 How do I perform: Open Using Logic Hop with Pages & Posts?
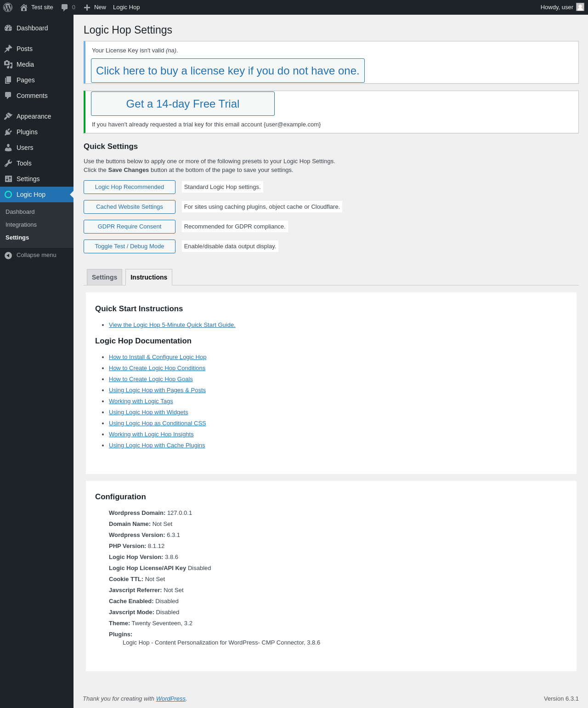[x=157, y=390]
